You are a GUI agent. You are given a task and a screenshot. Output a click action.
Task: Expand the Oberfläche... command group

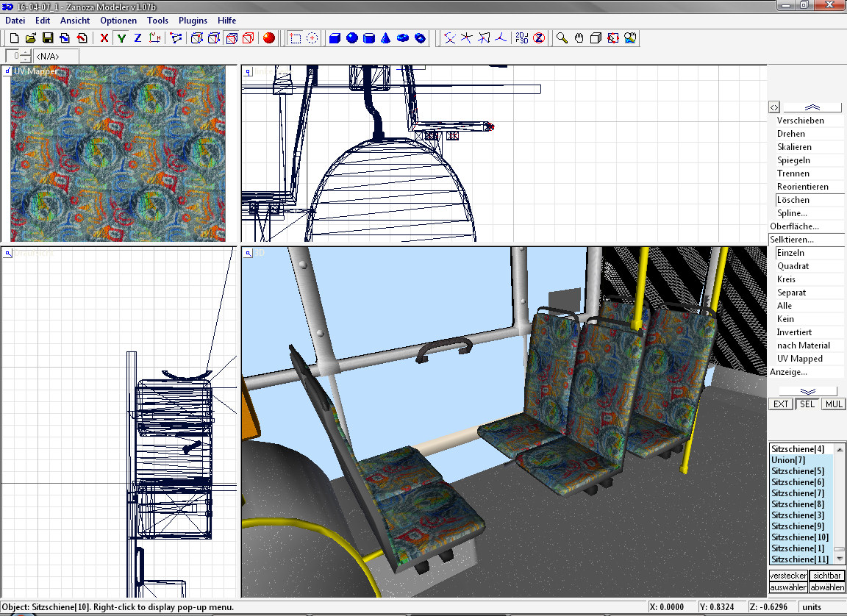point(794,226)
